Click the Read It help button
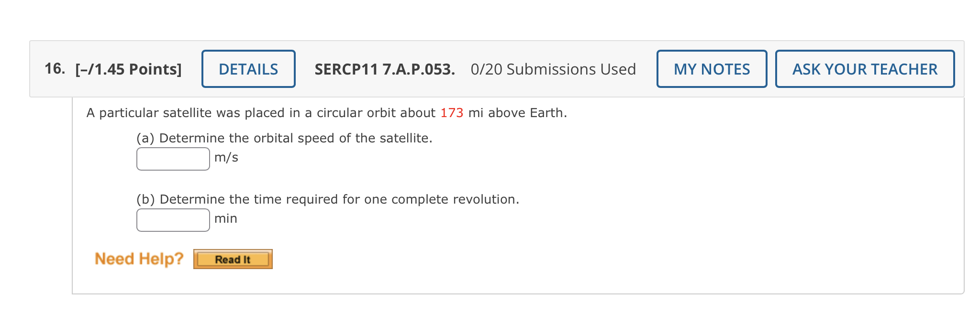980x325 pixels. tap(233, 259)
